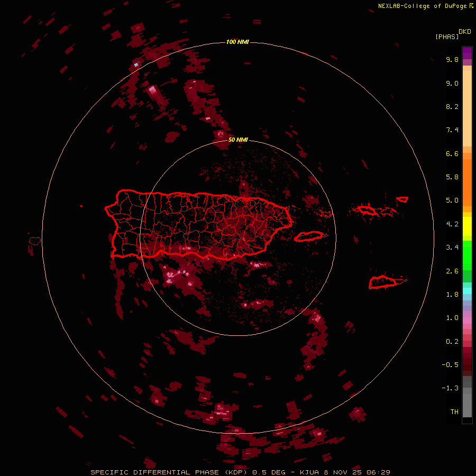Click the DKD PHAS legend title
This screenshot has height=476, width=476.
point(453,34)
